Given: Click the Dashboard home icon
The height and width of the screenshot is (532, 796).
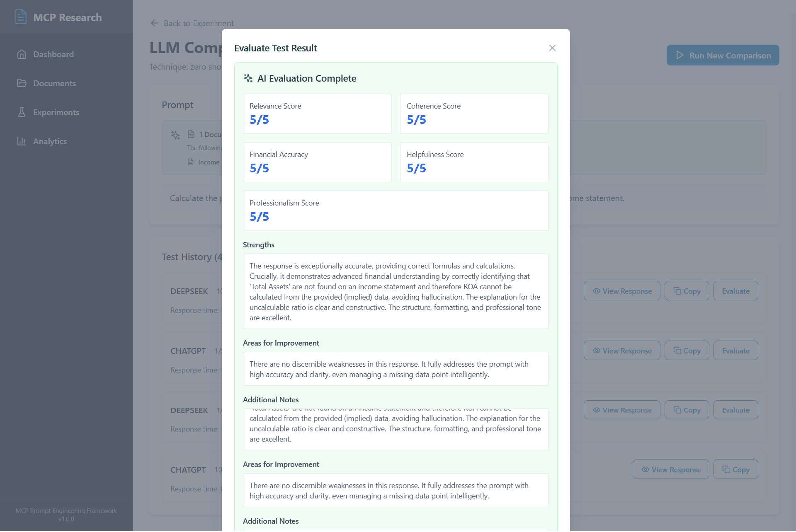Looking at the screenshot, I should (x=22, y=54).
